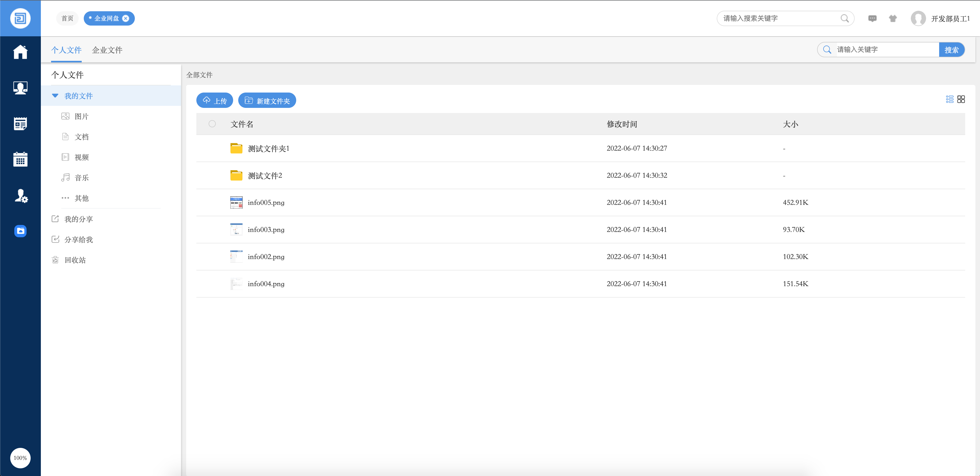Click the enterprise disk folder sidebar icon
This screenshot has height=476, width=980.
tap(20, 231)
